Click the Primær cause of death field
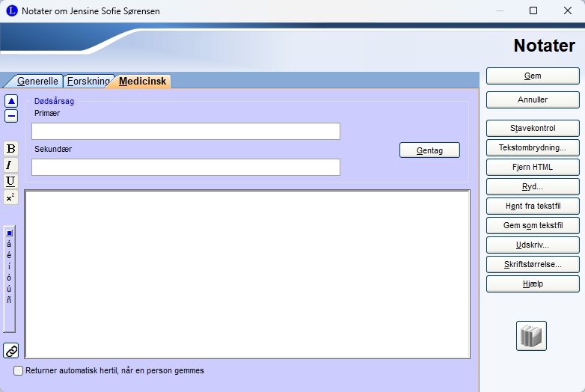585x392 pixels. coord(186,132)
